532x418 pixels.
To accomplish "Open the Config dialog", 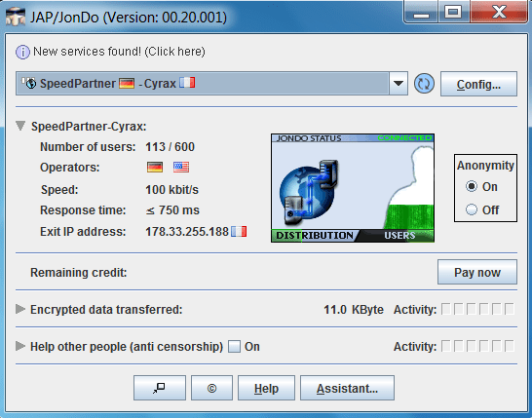I will pos(478,84).
